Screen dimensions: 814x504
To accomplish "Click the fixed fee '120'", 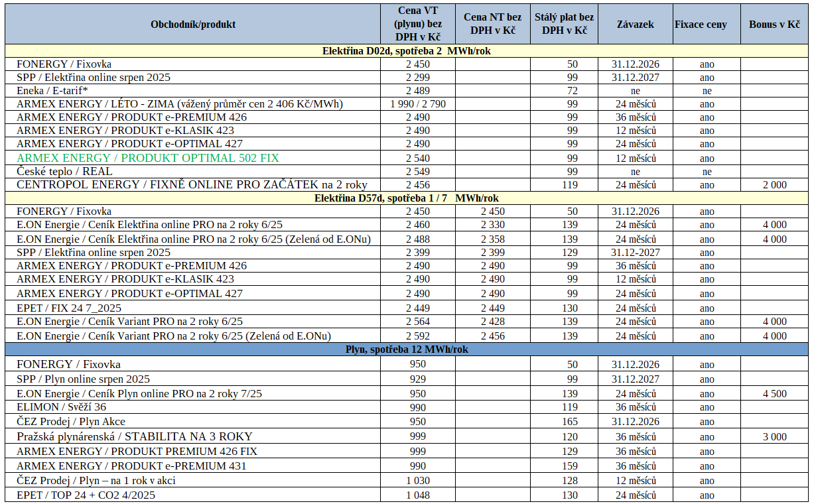I will coord(570,437).
